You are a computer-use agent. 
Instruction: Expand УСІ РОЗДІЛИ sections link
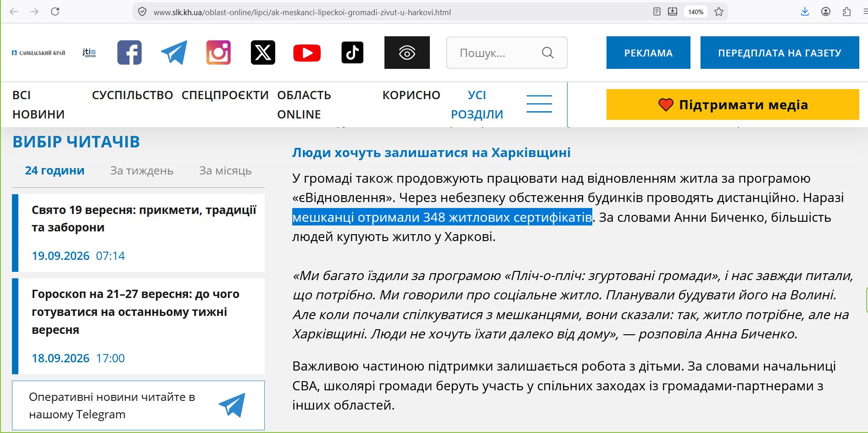pyautogui.click(x=477, y=105)
